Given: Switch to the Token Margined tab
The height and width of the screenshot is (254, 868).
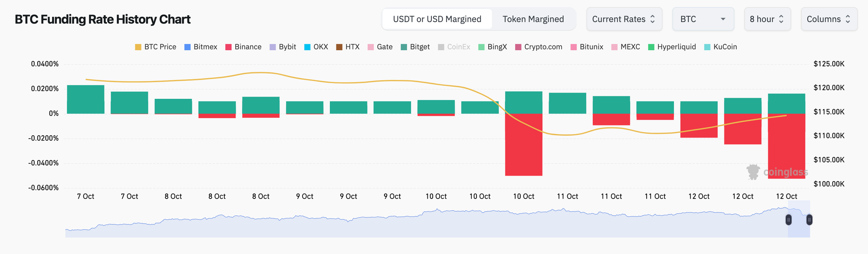Looking at the screenshot, I should click(533, 19).
